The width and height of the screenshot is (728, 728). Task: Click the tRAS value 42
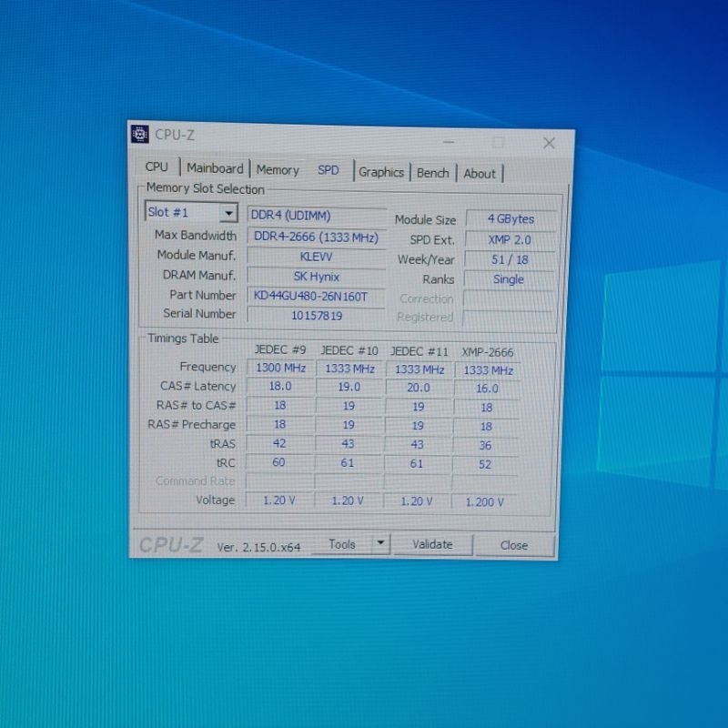click(279, 443)
